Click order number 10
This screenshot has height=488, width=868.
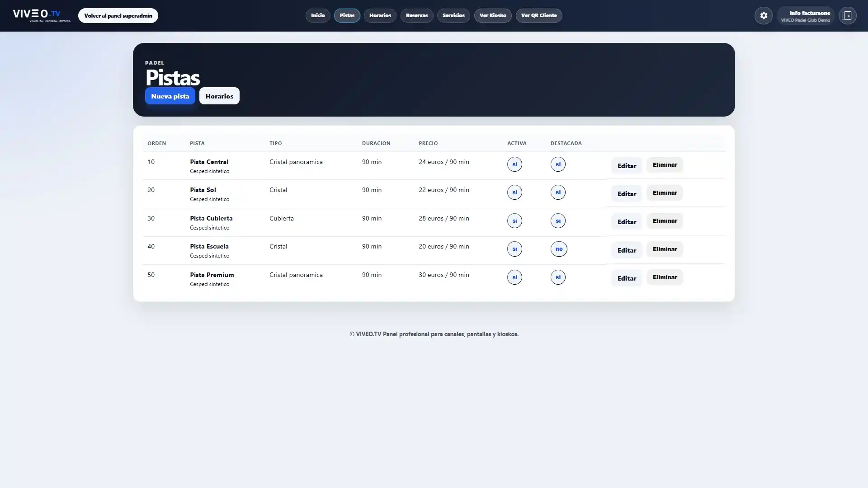[151, 162]
